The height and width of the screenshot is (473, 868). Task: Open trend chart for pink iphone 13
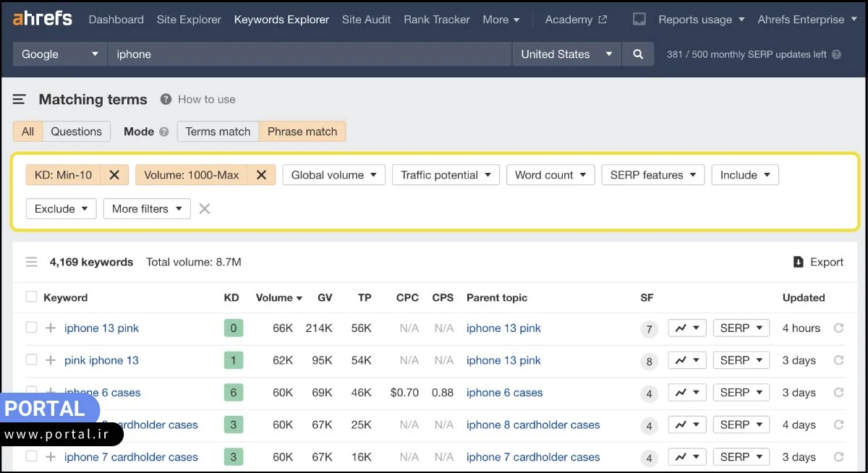[x=686, y=360]
